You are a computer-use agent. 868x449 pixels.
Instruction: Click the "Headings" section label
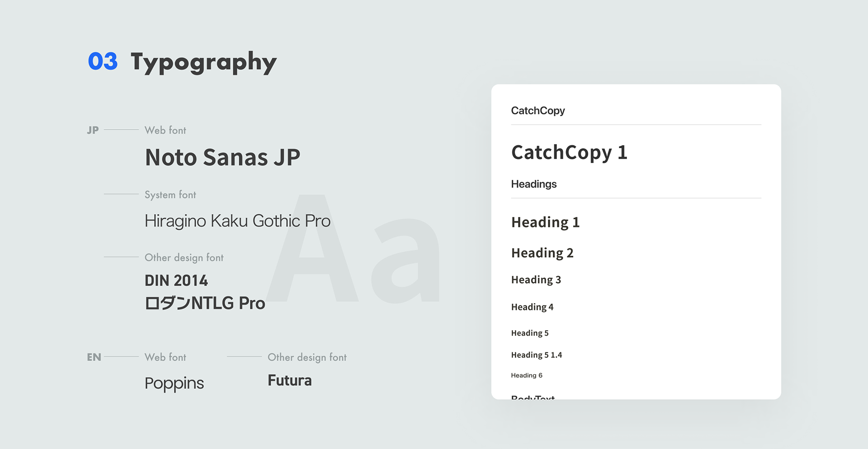(533, 184)
